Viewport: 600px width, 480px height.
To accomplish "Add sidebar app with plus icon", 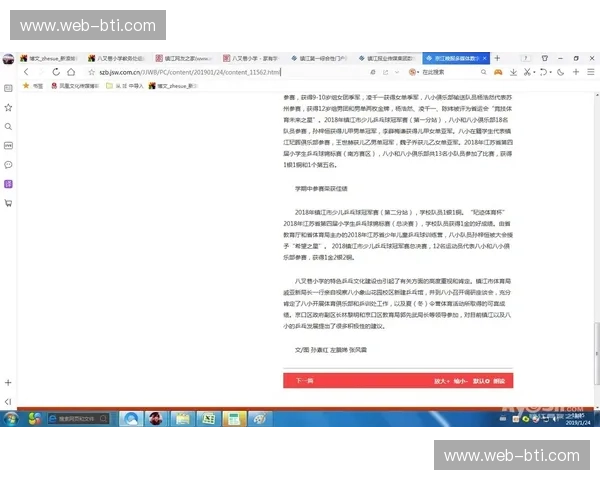I will coord(8,382).
